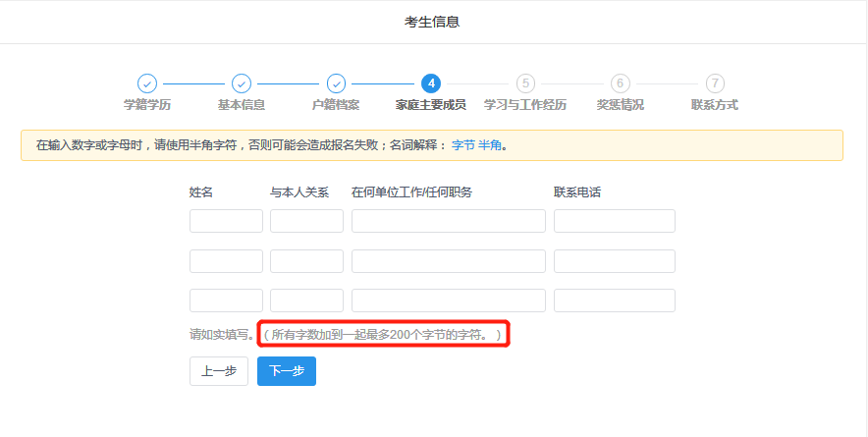
Task: Click the third row 在何单位工作/任何职务 input
Action: tap(448, 300)
